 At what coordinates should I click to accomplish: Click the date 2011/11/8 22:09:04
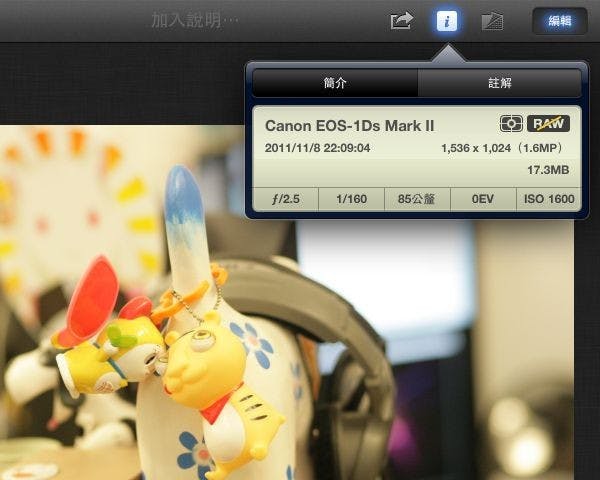[x=317, y=148]
